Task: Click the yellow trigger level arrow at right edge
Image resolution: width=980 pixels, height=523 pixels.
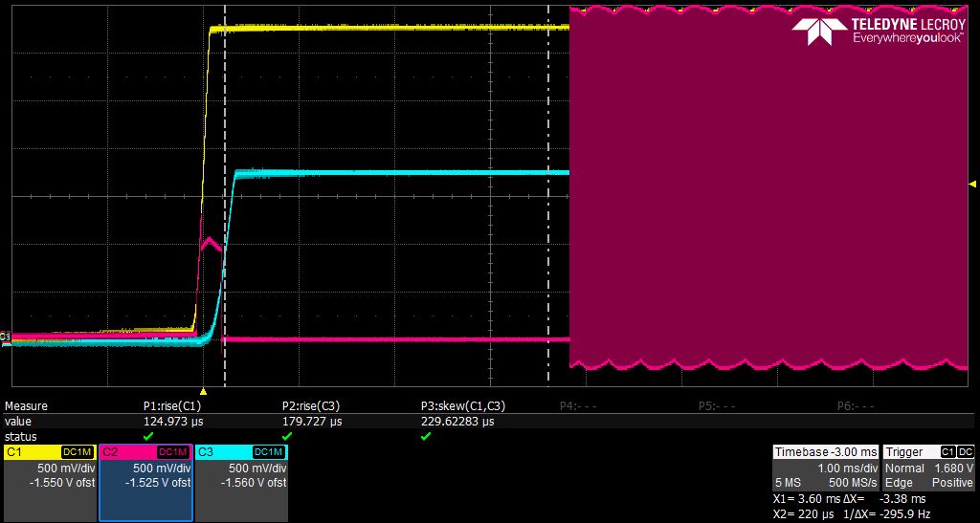Action: coord(972,185)
